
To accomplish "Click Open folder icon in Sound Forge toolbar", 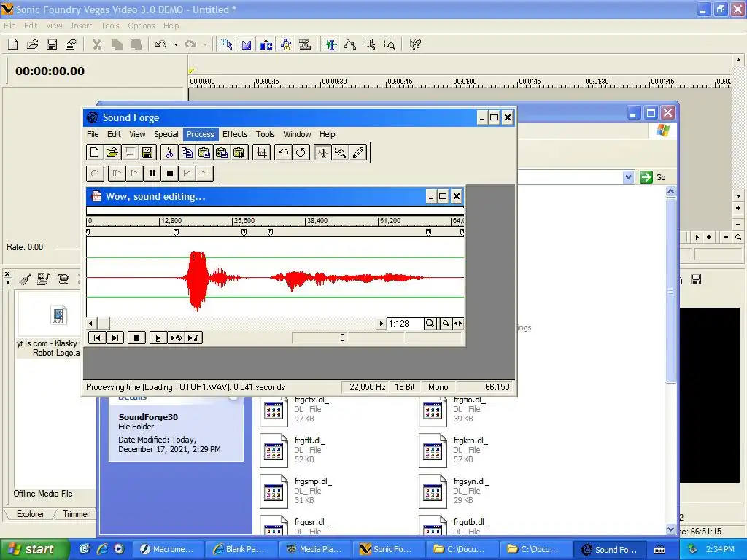I will 112,152.
